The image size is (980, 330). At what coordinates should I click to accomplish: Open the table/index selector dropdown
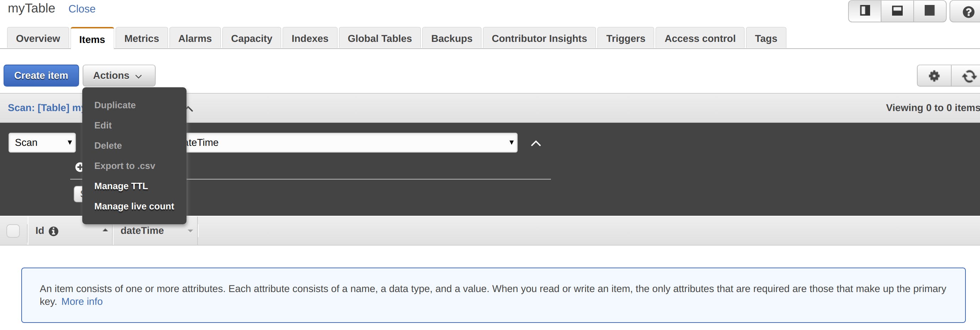[352, 142]
